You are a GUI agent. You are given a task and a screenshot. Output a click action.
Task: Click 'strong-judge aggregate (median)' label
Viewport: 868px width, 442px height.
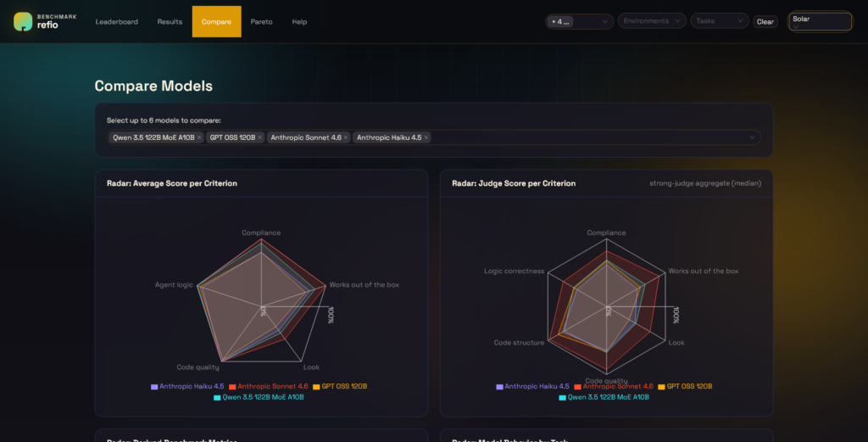(x=705, y=183)
